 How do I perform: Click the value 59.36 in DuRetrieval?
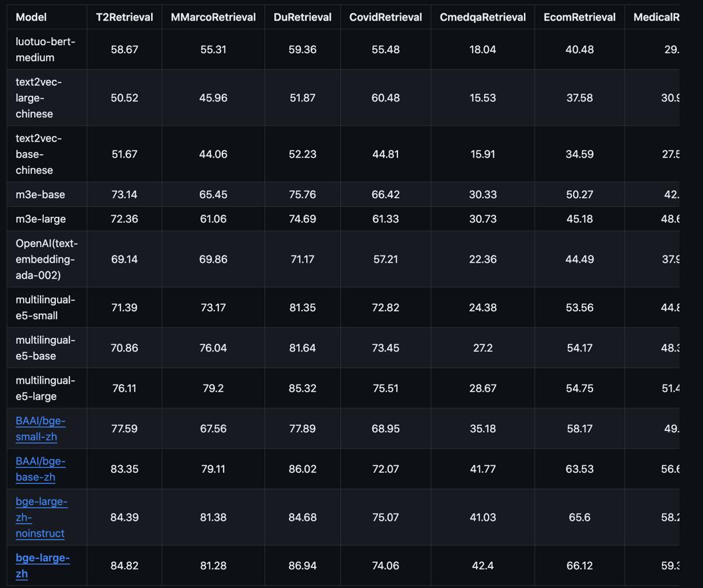(x=302, y=49)
